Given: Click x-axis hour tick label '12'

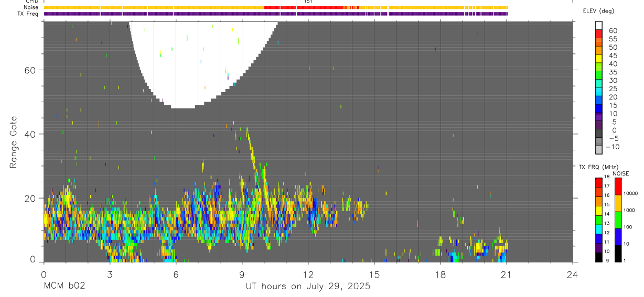Looking at the screenshot, I should 308,274.
